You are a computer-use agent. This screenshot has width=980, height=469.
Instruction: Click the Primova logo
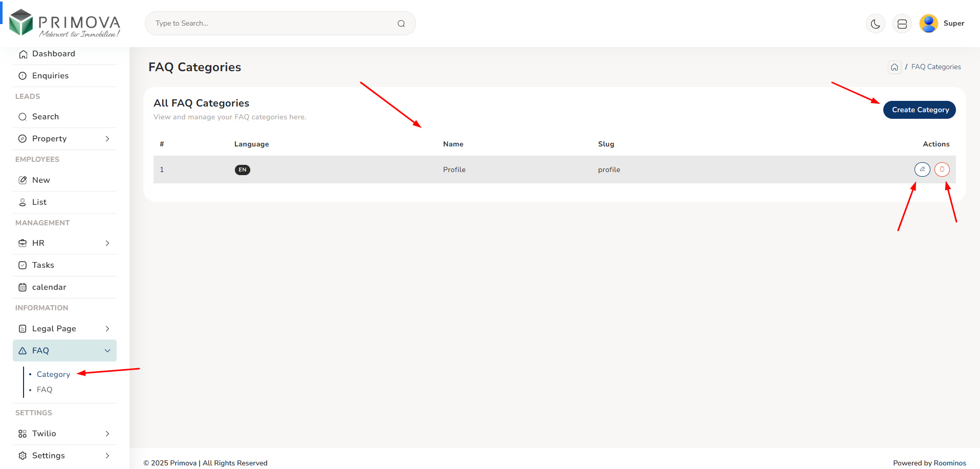click(64, 24)
